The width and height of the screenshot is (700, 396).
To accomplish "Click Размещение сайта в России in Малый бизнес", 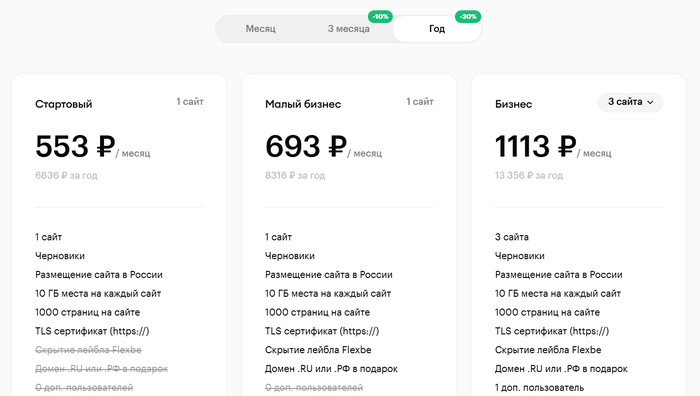I will [329, 275].
